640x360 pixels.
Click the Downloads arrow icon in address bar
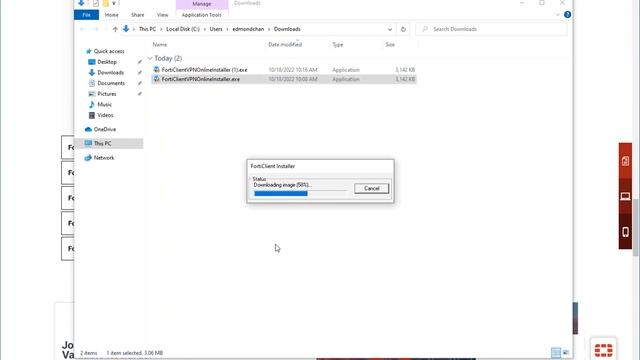(126, 29)
